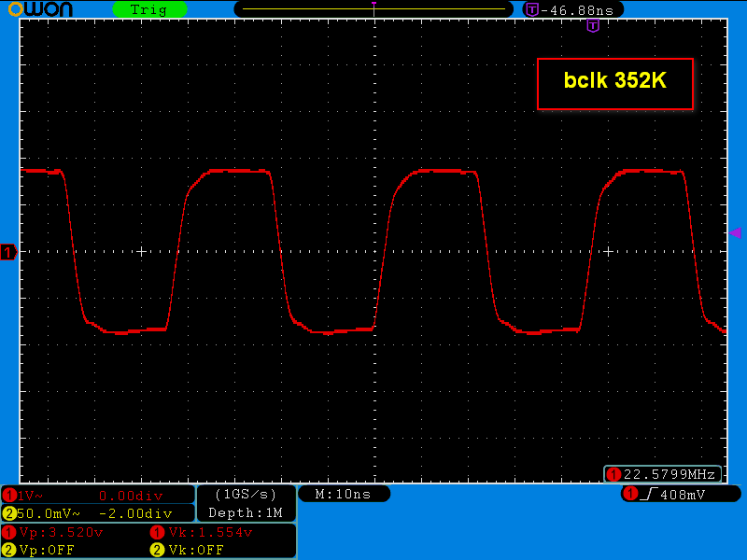
Task: Click the red channel 1 badge in the frequency counter
Action: click(613, 474)
